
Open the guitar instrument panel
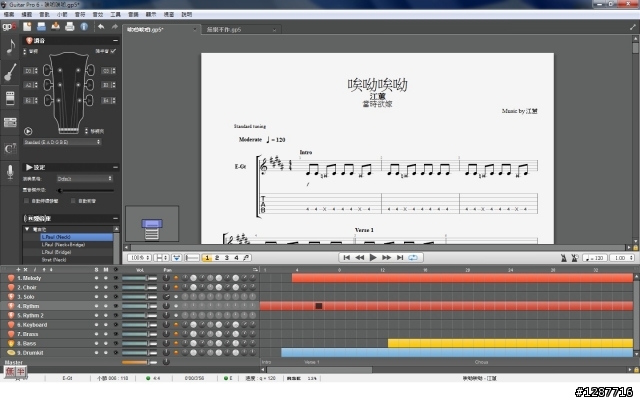[10, 72]
